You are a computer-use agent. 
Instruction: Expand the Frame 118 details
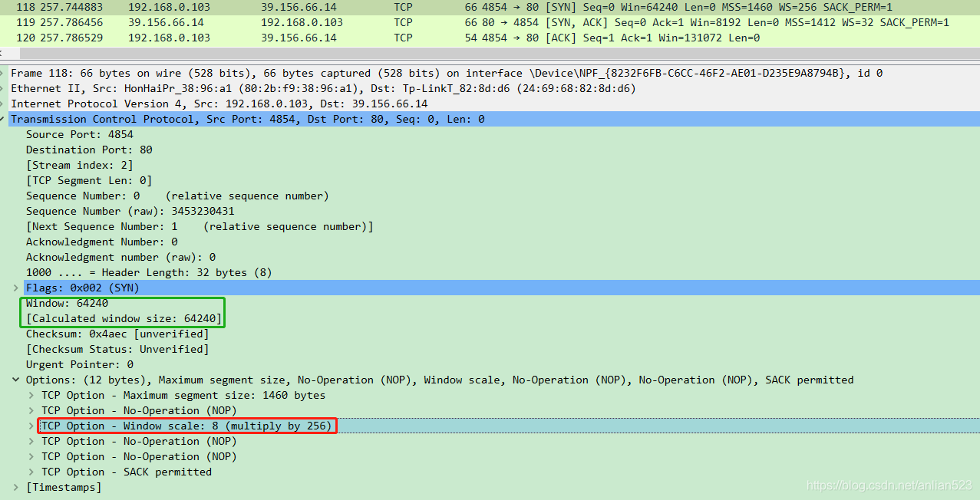point(5,73)
